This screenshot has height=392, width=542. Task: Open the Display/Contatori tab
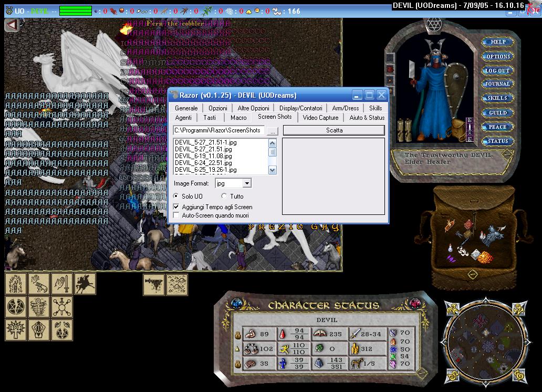[x=301, y=108]
